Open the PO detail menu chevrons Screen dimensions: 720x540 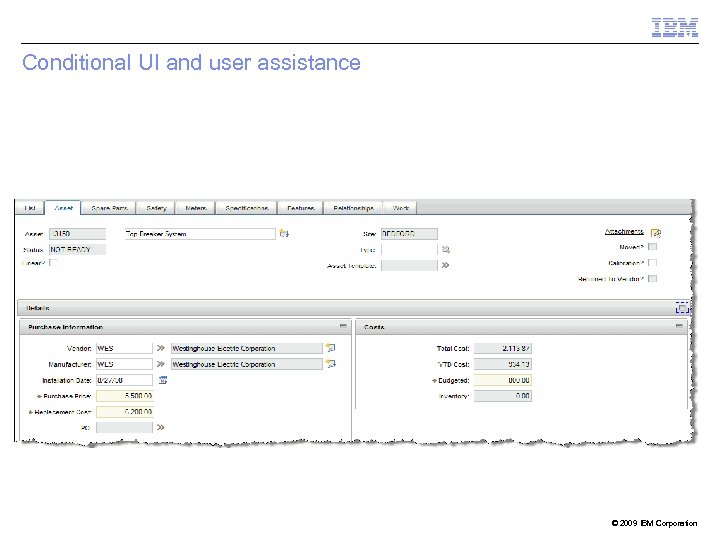tap(160, 428)
